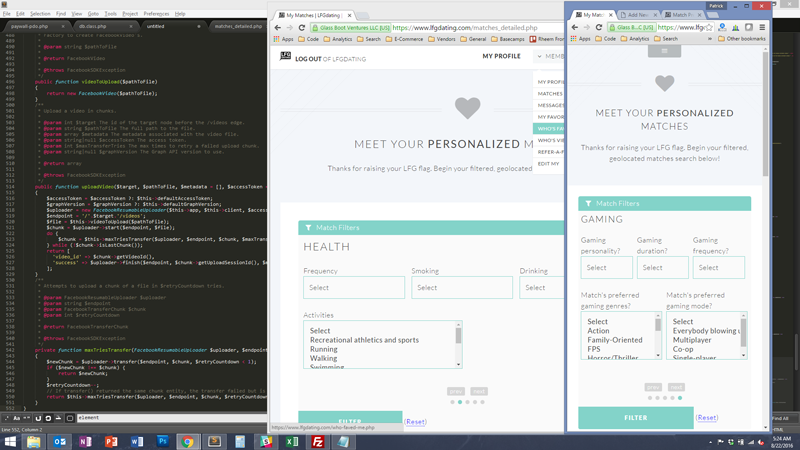Expand MEMB navigation dropdown in left page
This screenshot has width=800, height=450.
(551, 56)
